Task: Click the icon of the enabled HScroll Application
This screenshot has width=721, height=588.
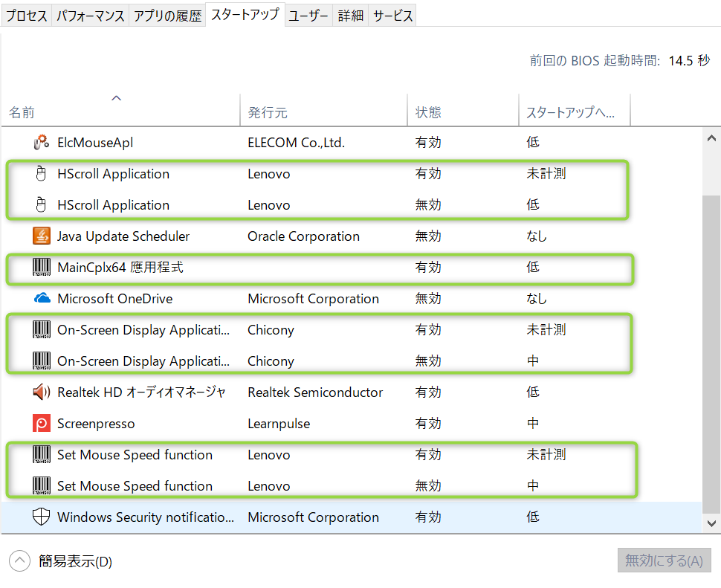Action: 42,174
